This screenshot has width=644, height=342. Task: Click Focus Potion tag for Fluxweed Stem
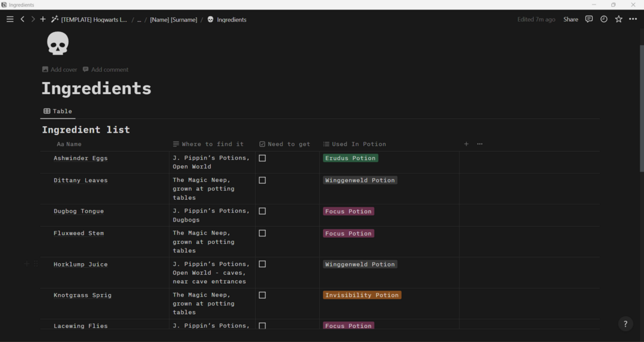pyautogui.click(x=349, y=233)
